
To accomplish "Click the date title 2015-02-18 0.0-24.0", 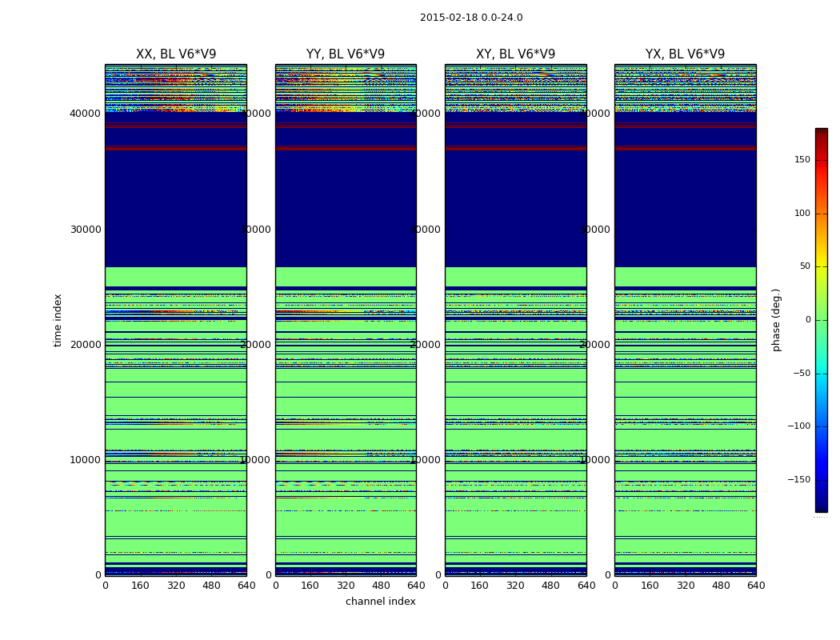I will 471,18.
